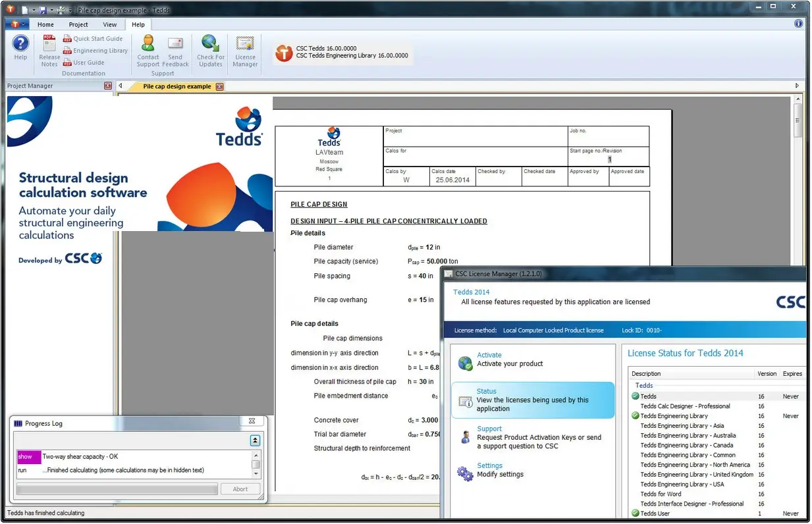Viewport: 812px width, 524px height.
Task: Click the Abort button in Progress Log
Action: [240, 489]
